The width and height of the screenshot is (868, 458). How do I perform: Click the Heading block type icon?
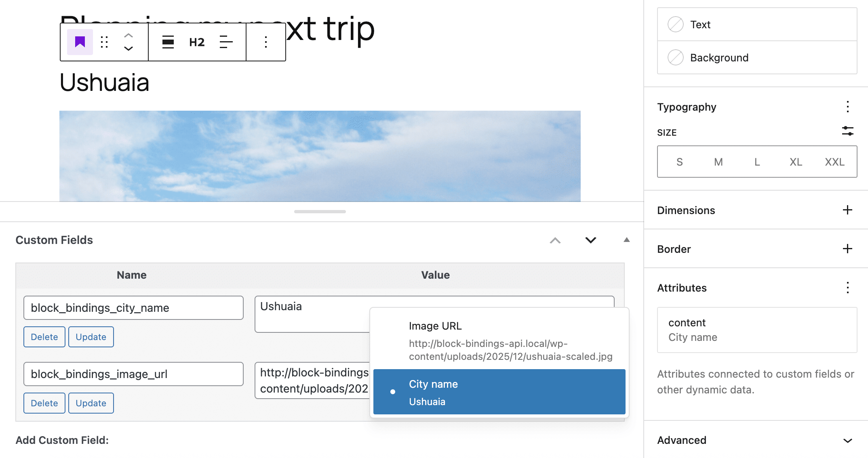[80, 42]
